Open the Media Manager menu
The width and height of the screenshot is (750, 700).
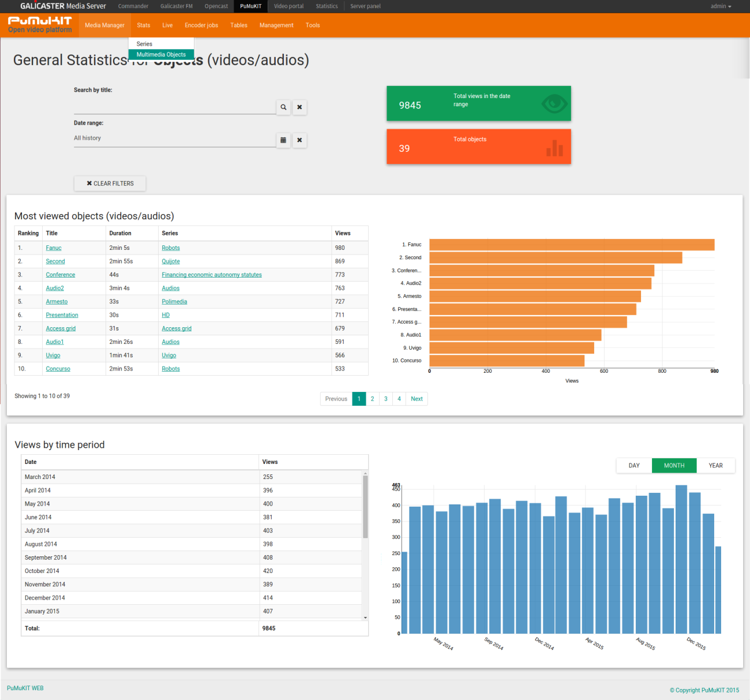[x=104, y=25]
